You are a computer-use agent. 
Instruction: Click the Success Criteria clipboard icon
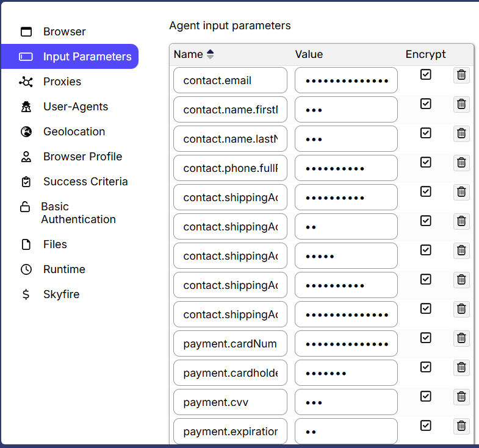coord(26,182)
